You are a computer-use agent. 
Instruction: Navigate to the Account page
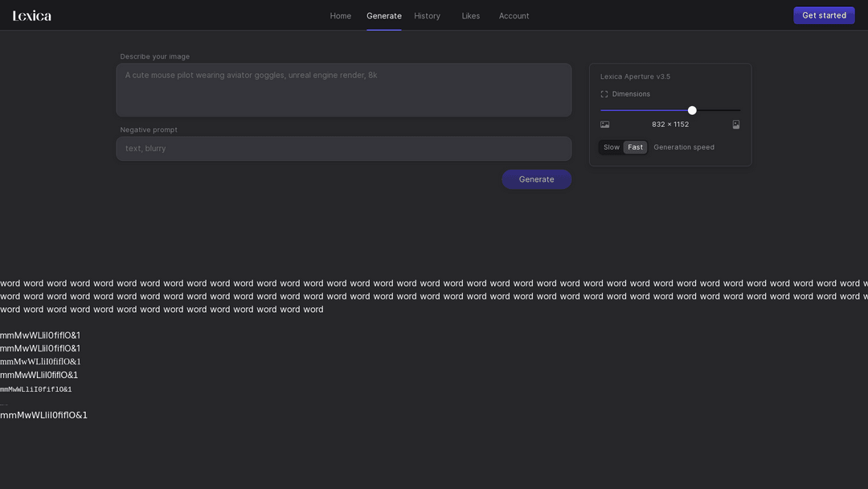[514, 16]
